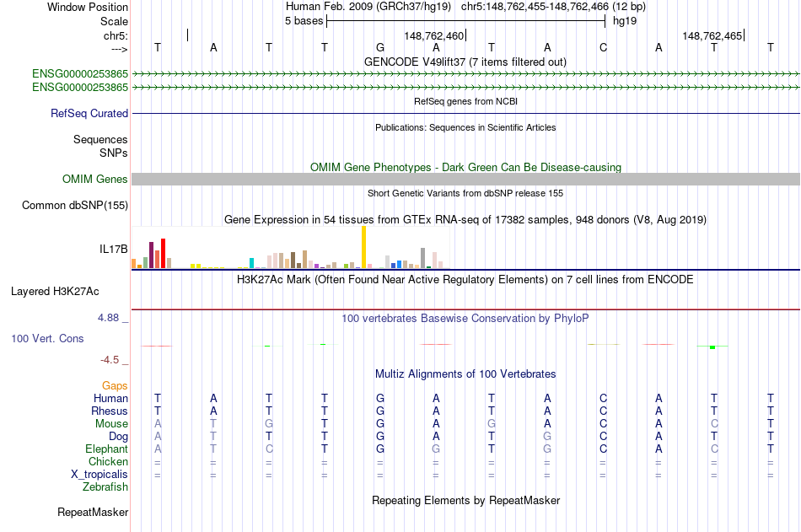Click Repeating Elements by RepeatMasker title

pos(465,500)
